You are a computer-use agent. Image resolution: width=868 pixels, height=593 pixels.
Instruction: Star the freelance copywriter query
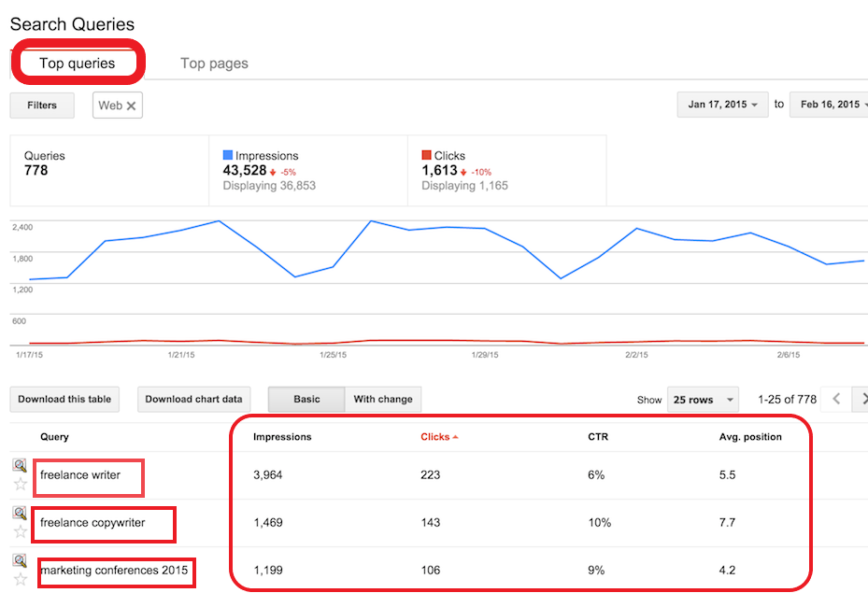click(x=21, y=531)
